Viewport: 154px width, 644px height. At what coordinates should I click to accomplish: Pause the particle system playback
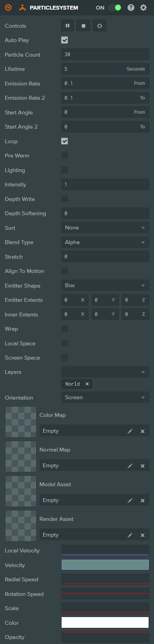pyautogui.click(x=67, y=26)
